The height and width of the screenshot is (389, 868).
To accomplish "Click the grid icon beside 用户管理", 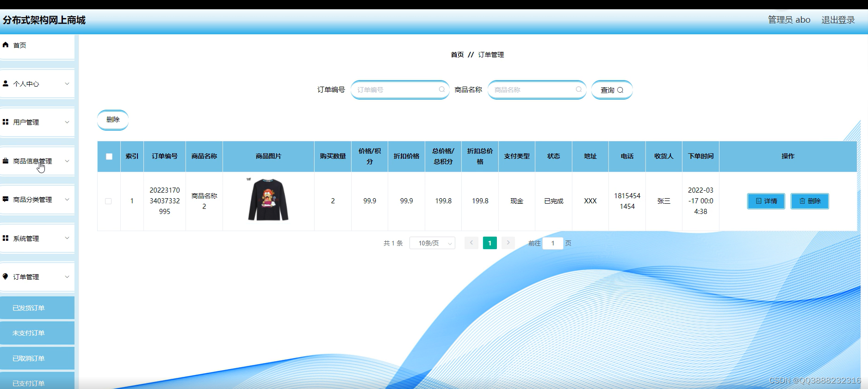I will (6, 122).
